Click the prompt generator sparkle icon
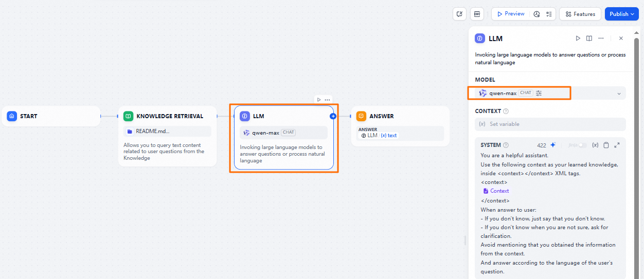Image resolution: width=644 pixels, height=279 pixels. [553, 145]
